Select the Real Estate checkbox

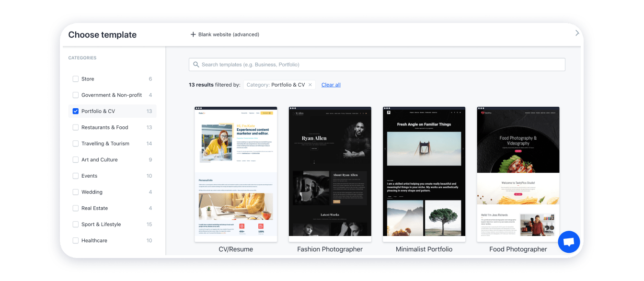(75, 208)
